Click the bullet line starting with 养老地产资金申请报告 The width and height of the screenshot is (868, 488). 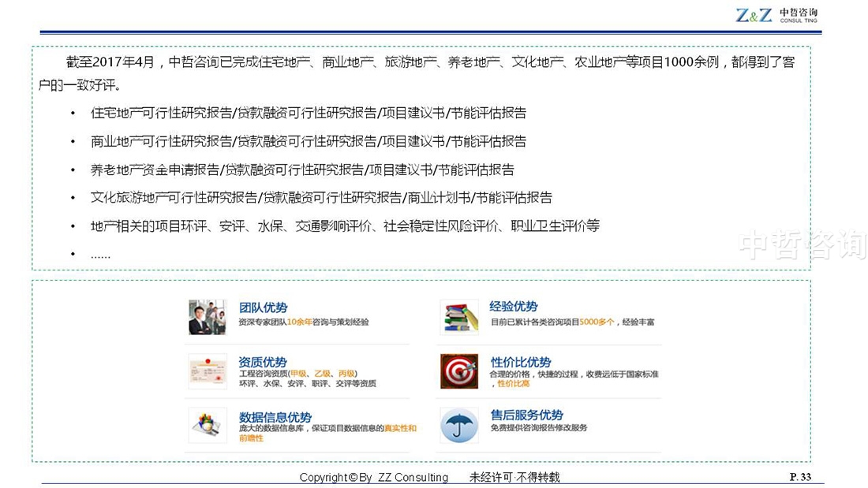click(x=302, y=169)
